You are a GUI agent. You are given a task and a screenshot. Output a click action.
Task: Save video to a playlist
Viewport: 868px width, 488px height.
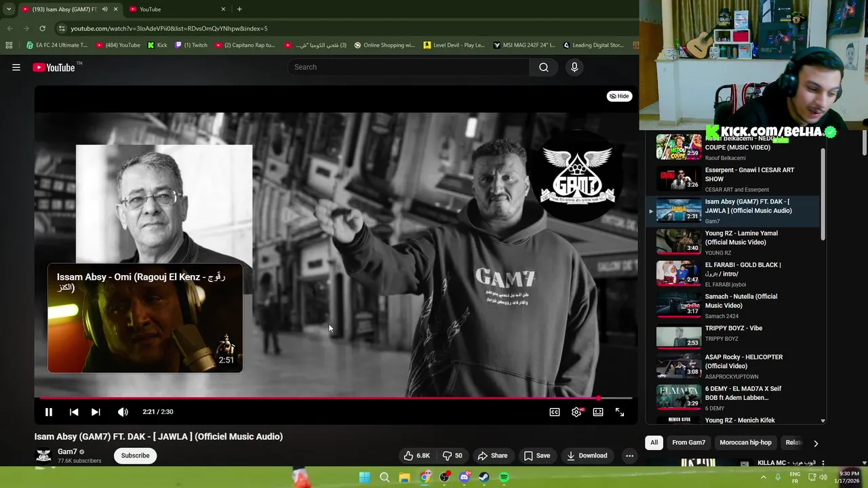(x=536, y=455)
